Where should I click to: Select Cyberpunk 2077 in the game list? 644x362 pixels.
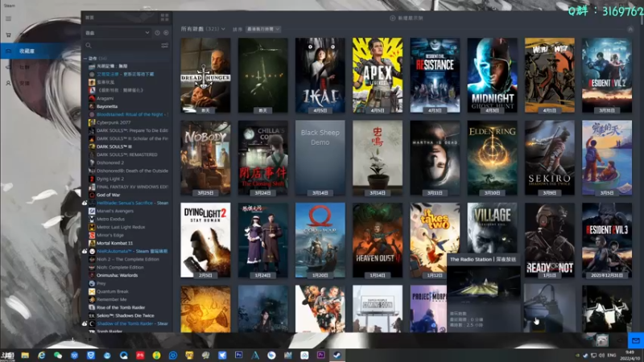point(114,122)
